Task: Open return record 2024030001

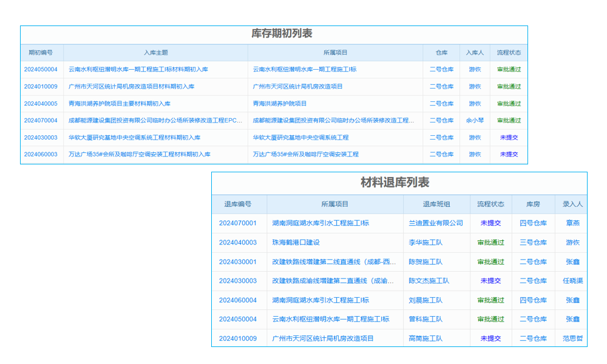Action: click(x=237, y=262)
